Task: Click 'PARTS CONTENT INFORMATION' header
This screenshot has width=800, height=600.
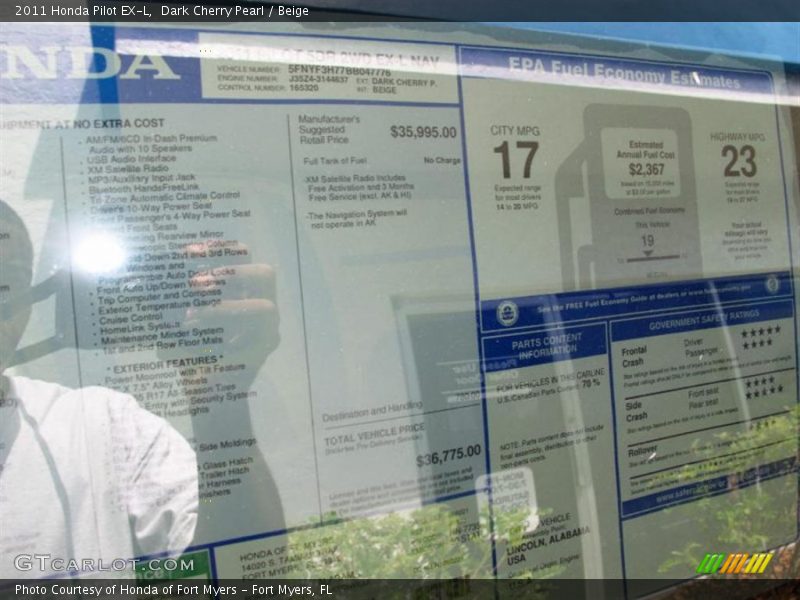Action: (546, 346)
